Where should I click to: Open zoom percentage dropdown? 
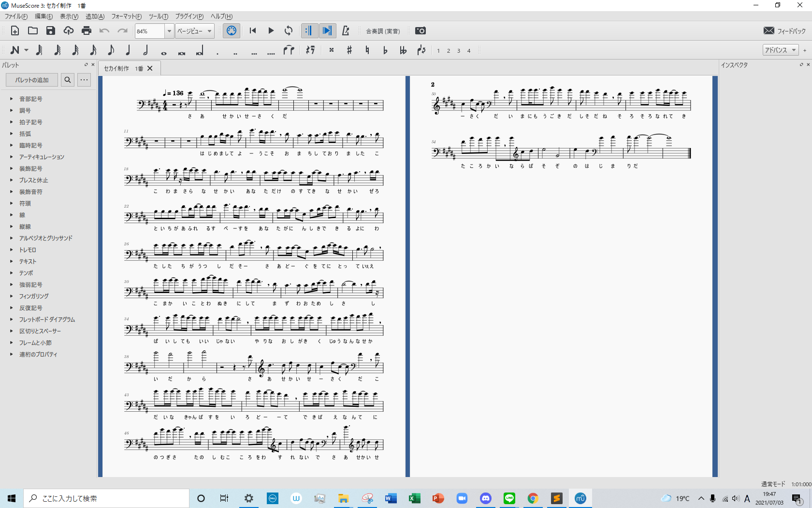point(169,31)
